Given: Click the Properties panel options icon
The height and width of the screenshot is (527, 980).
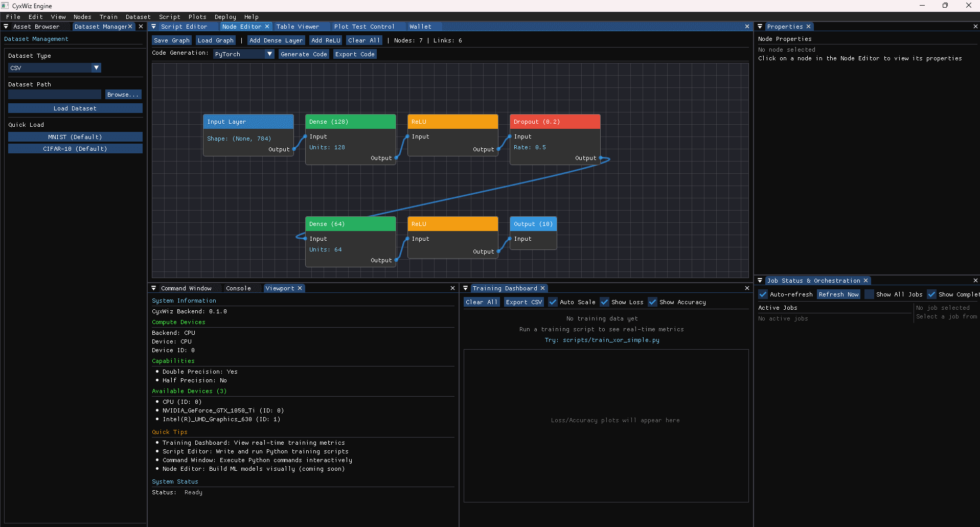Looking at the screenshot, I should tap(761, 26).
